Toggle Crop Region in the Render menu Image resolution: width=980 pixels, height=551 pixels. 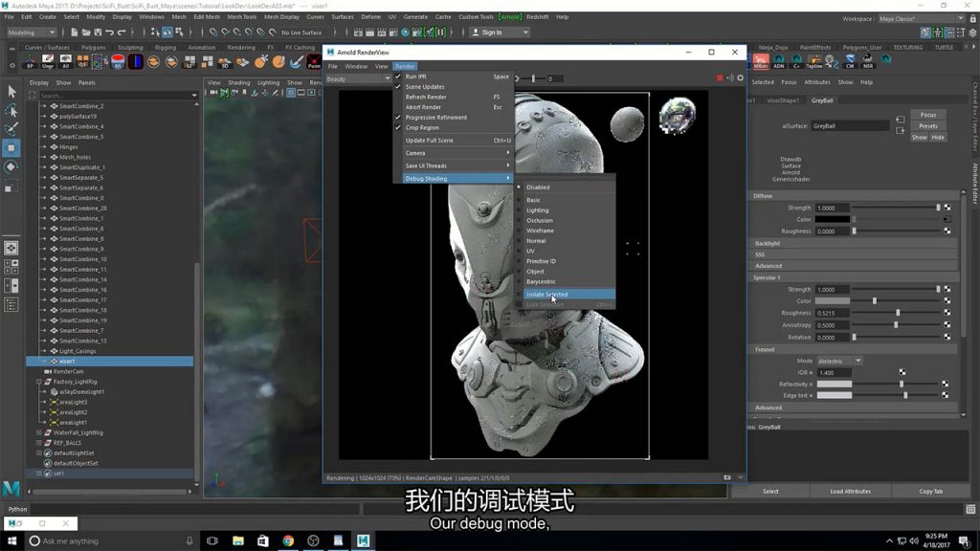click(x=453, y=127)
